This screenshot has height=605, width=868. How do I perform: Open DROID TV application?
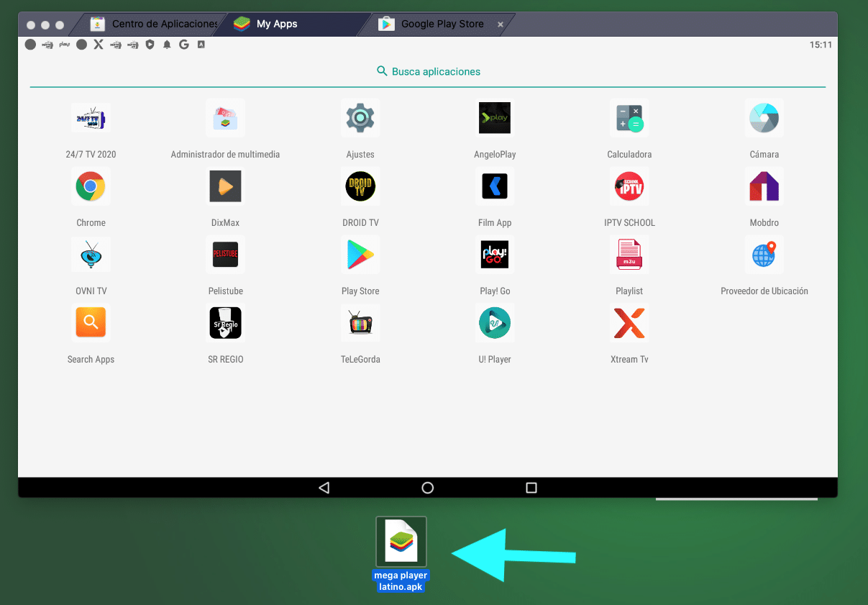[x=360, y=187]
